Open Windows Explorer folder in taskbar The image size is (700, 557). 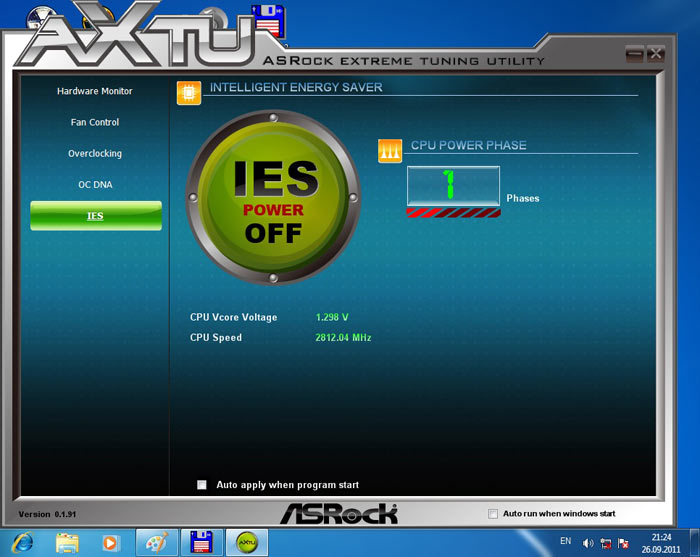pos(67,543)
